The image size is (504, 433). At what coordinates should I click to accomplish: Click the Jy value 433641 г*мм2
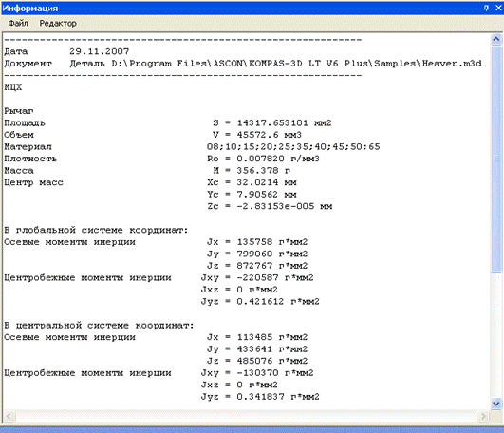[272, 348]
